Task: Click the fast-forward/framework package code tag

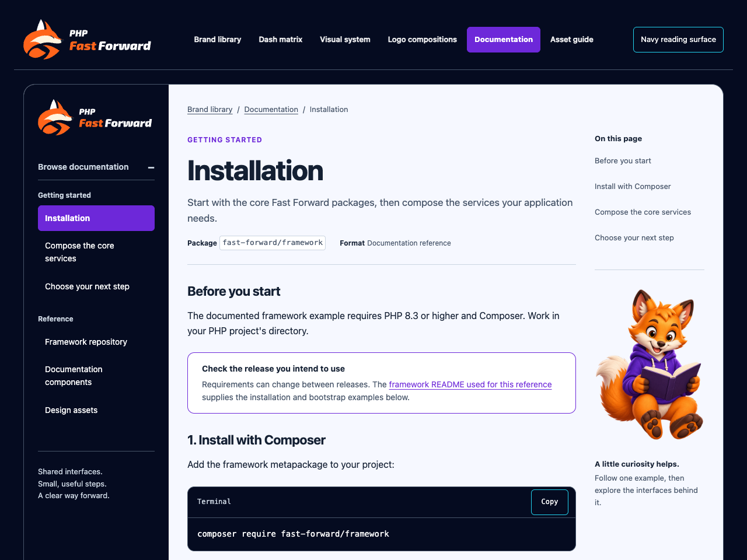Action: (x=273, y=243)
